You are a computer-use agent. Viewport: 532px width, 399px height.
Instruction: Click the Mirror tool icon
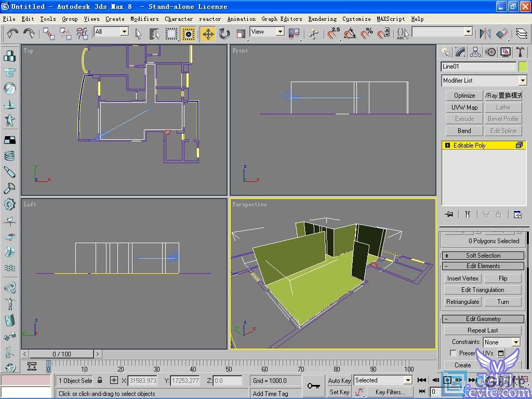pos(485,34)
